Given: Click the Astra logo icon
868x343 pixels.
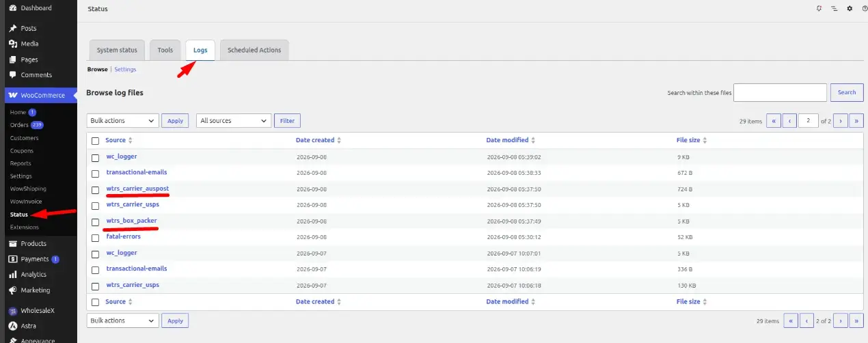Looking at the screenshot, I should click(13, 326).
